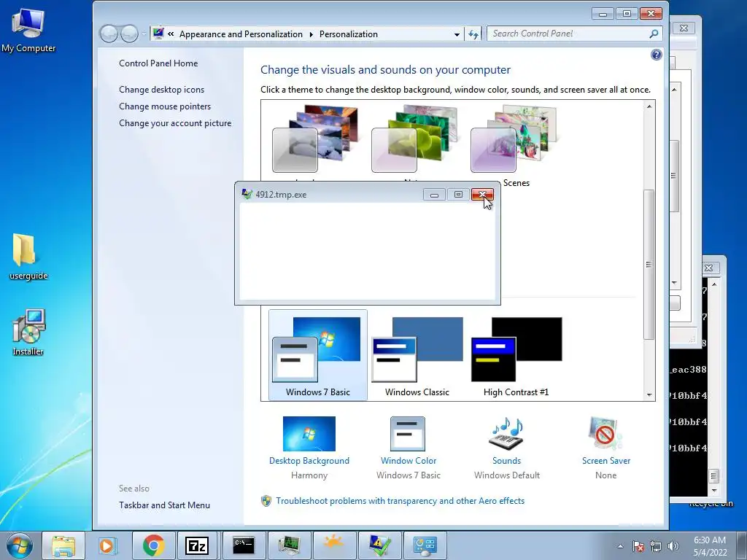The width and height of the screenshot is (747, 560).
Task: Open the sun weather taskbar icon
Action: point(333,545)
